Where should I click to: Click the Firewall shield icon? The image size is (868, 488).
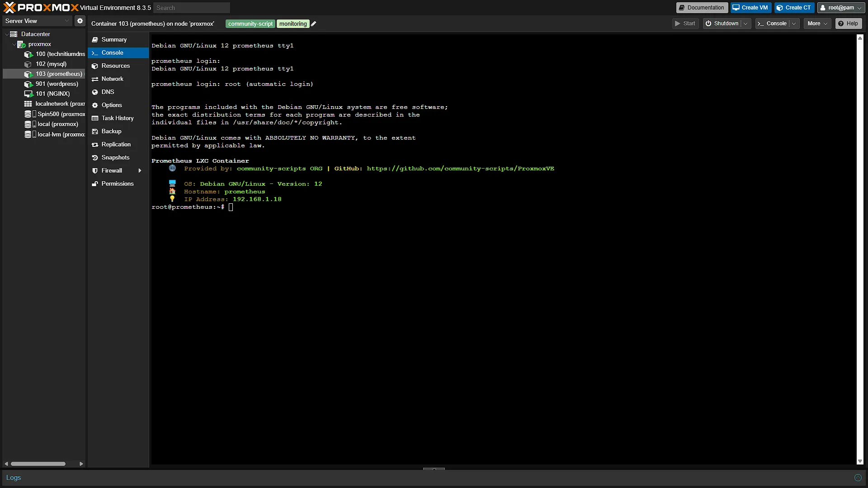pos(95,171)
